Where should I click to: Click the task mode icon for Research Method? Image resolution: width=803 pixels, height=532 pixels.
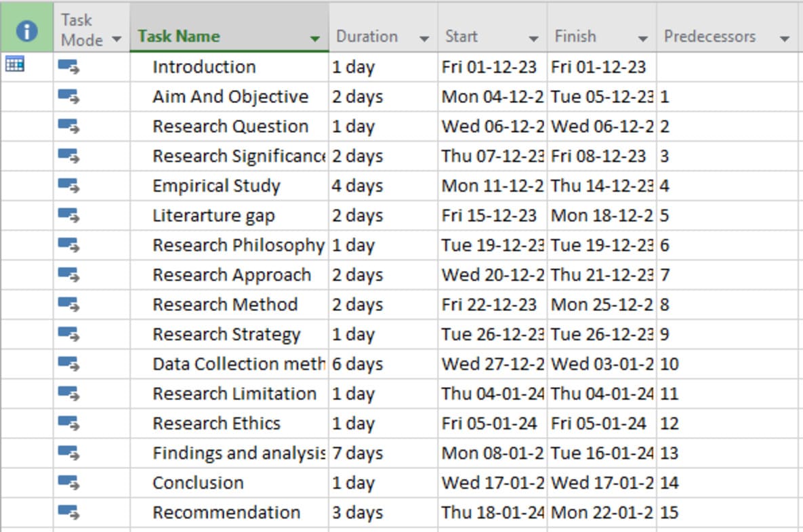pyautogui.click(x=68, y=304)
